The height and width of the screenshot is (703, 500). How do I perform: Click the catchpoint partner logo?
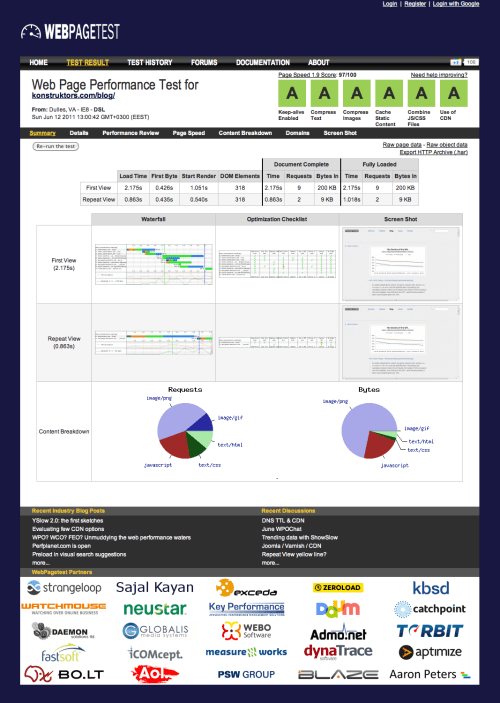click(x=430, y=609)
